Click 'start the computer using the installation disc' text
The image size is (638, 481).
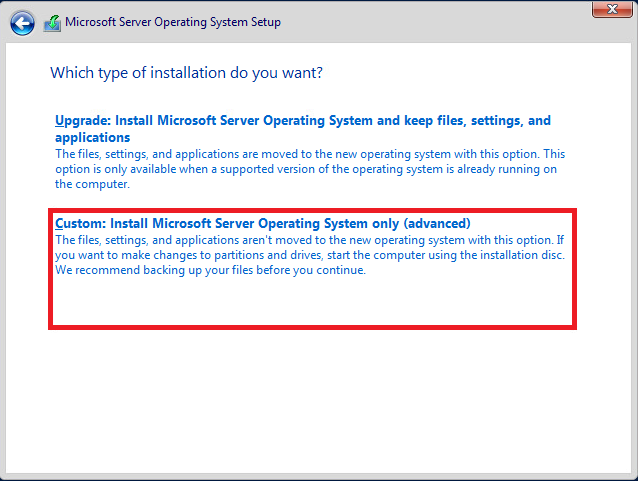tap(446, 255)
